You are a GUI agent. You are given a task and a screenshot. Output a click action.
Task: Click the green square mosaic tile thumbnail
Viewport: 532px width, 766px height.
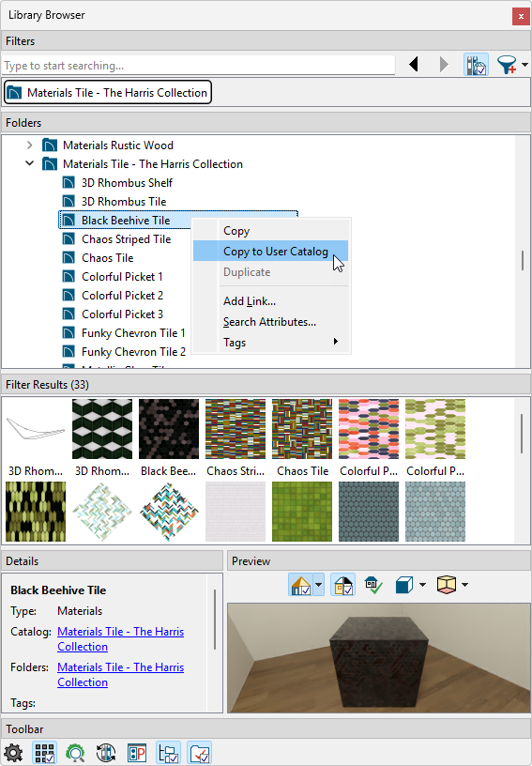(302, 512)
